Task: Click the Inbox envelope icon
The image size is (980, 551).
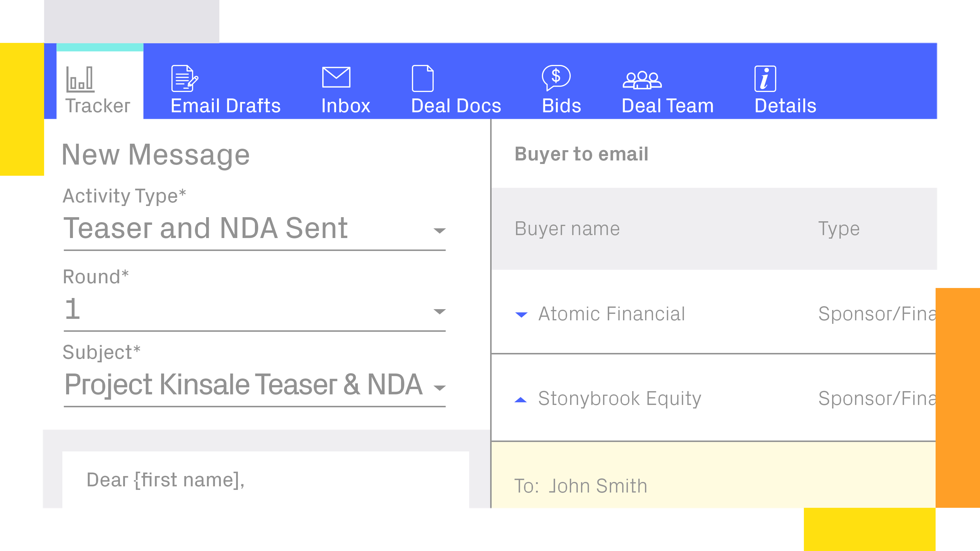Action: 336,77
